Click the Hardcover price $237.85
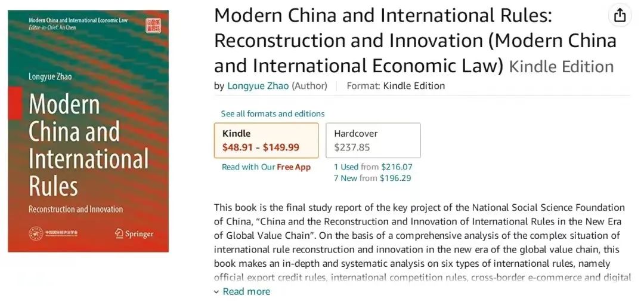Image resolution: width=644 pixels, height=305 pixels. tap(352, 147)
